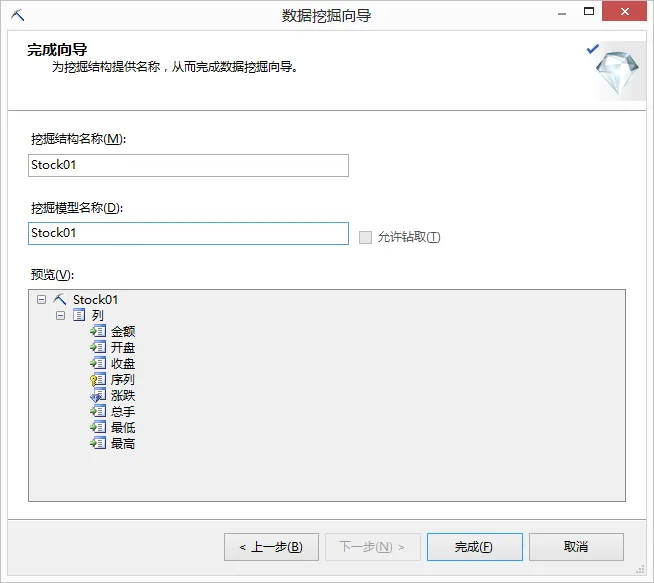Select the Stock01 label in the preview tree
This screenshot has width=654, height=583.
pos(96,299)
